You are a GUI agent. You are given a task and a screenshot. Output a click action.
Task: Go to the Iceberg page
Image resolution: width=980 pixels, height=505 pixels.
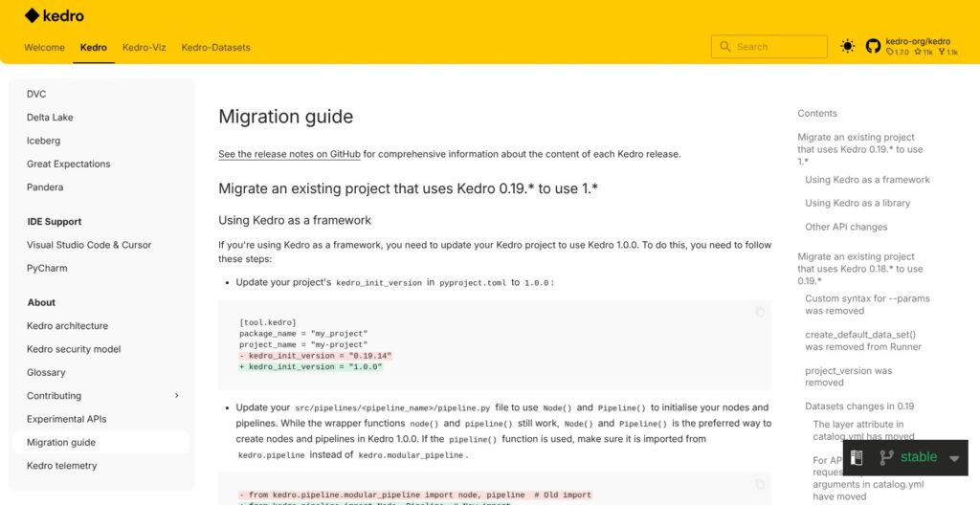[x=44, y=141]
